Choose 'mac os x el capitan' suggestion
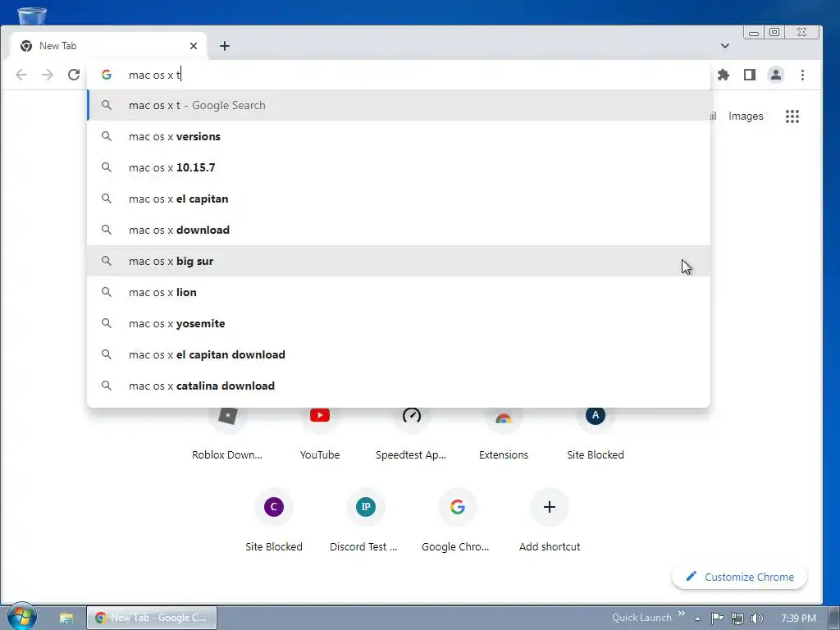This screenshot has height=630, width=840. coord(399,199)
